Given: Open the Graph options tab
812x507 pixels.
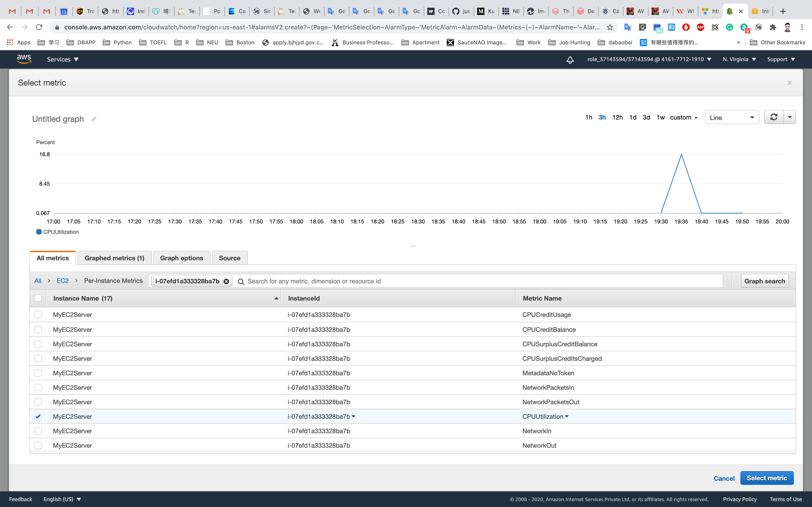Looking at the screenshot, I should (181, 258).
